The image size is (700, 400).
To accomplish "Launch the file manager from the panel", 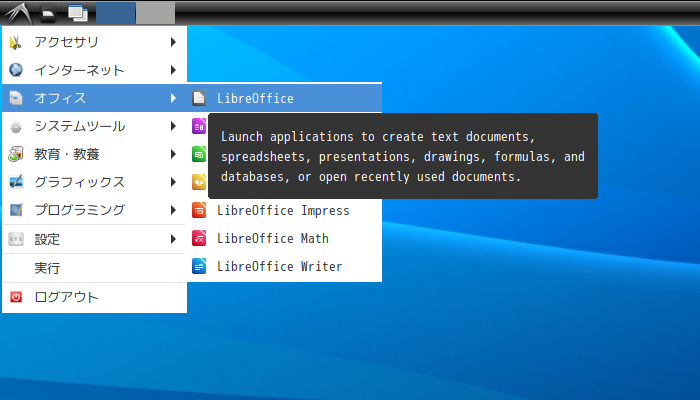I will [48, 13].
